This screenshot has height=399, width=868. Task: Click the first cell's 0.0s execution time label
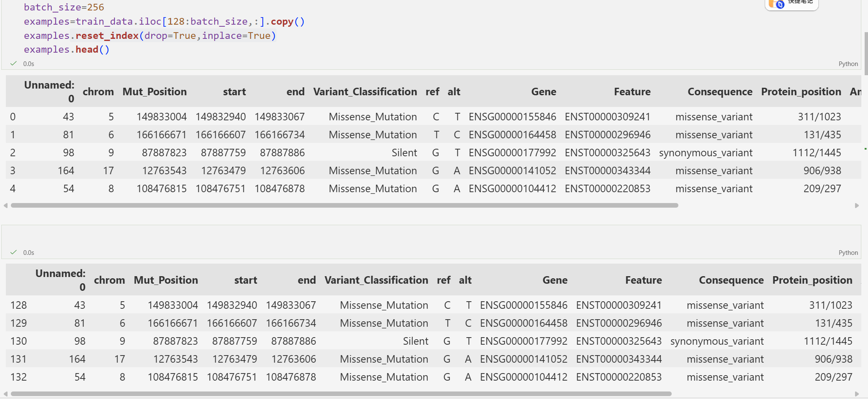tap(29, 64)
